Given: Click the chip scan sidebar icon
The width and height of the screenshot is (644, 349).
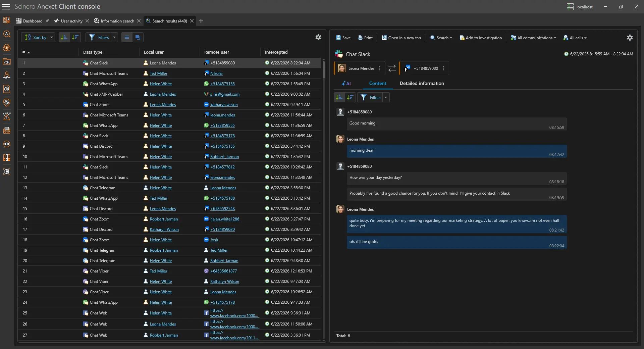Looking at the screenshot, I should coord(7,171).
